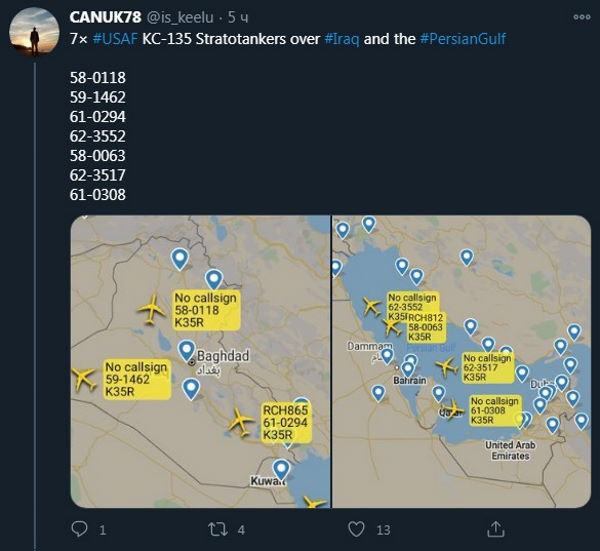This screenshot has height=551, width=600.
Task: Open the right Persian Gulf map image
Action: [461, 361]
